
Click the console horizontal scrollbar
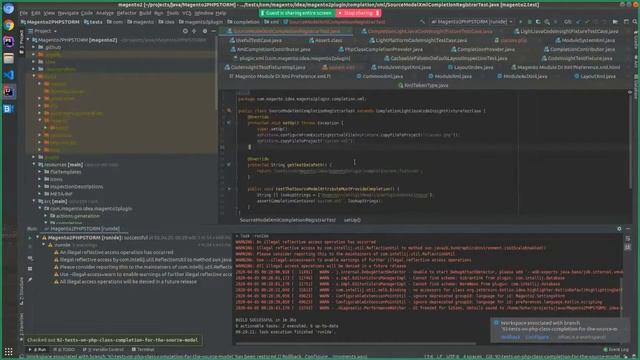[x=355, y=344]
